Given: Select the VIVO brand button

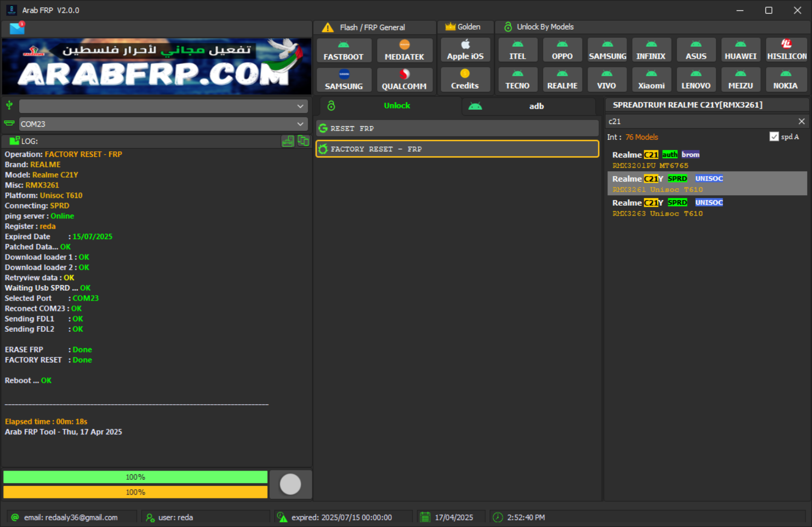Looking at the screenshot, I should pos(607,80).
